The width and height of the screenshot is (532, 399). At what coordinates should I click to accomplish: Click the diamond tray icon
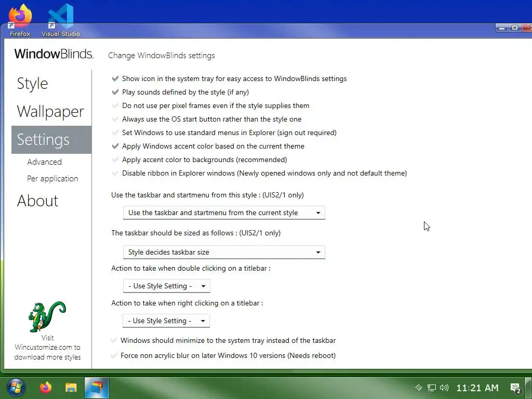(418, 388)
